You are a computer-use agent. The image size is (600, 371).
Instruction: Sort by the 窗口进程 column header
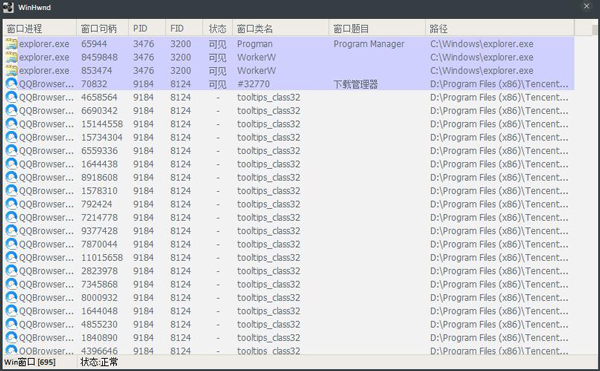40,28
